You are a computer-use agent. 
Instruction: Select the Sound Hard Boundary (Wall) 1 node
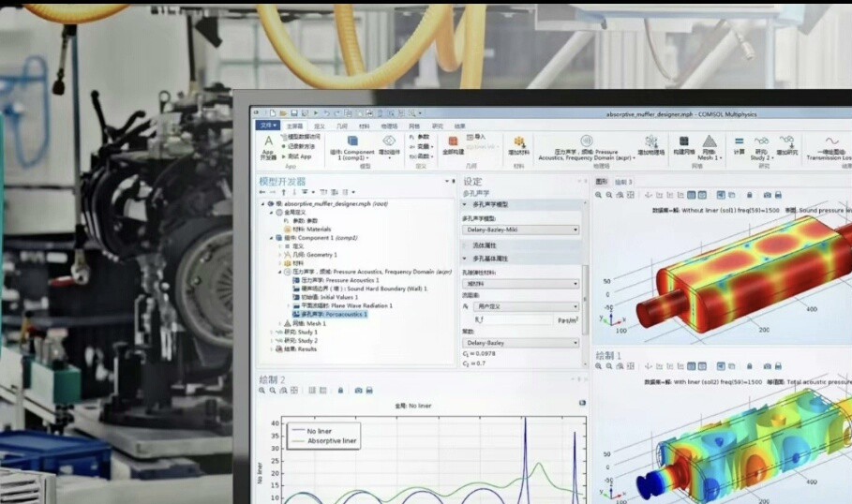tap(360, 289)
